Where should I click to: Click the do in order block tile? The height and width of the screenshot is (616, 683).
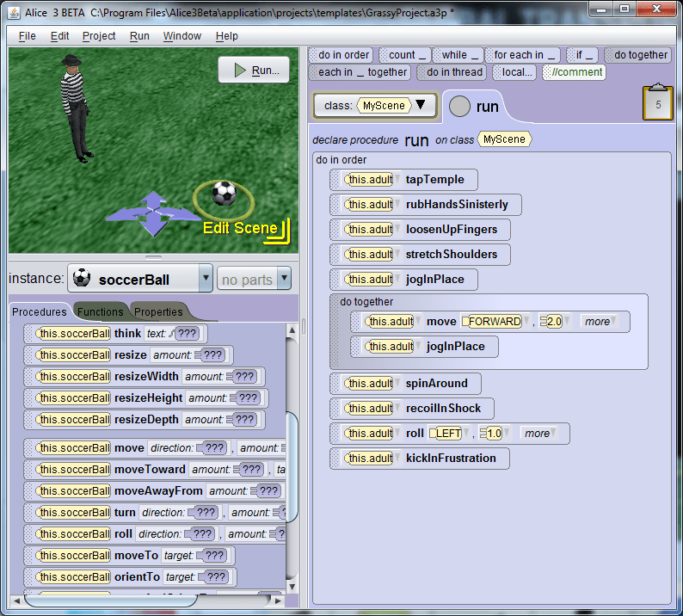coord(341,55)
